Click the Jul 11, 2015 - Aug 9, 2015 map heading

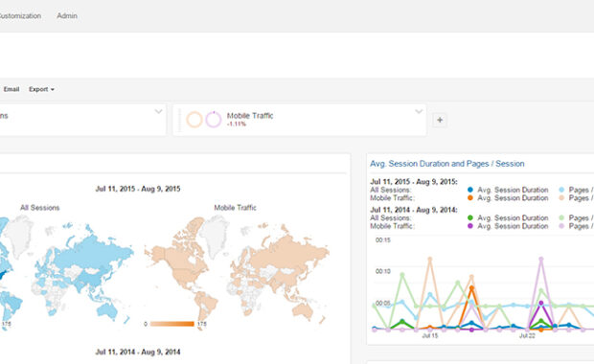(138, 189)
